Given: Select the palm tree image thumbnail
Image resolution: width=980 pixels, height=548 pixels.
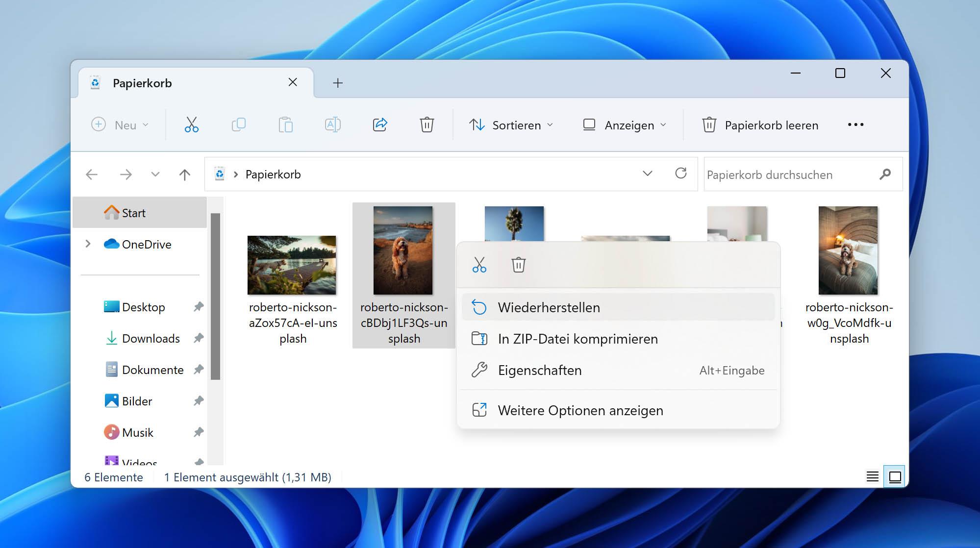Looking at the screenshot, I should click(x=514, y=224).
